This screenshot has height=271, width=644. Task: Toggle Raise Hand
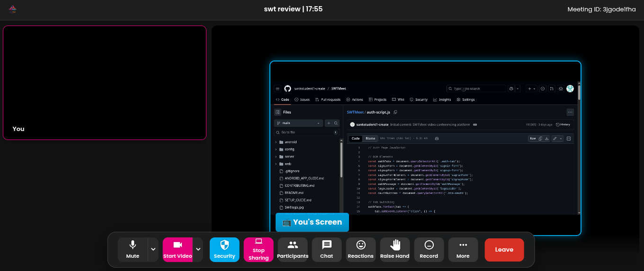[395, 249]
